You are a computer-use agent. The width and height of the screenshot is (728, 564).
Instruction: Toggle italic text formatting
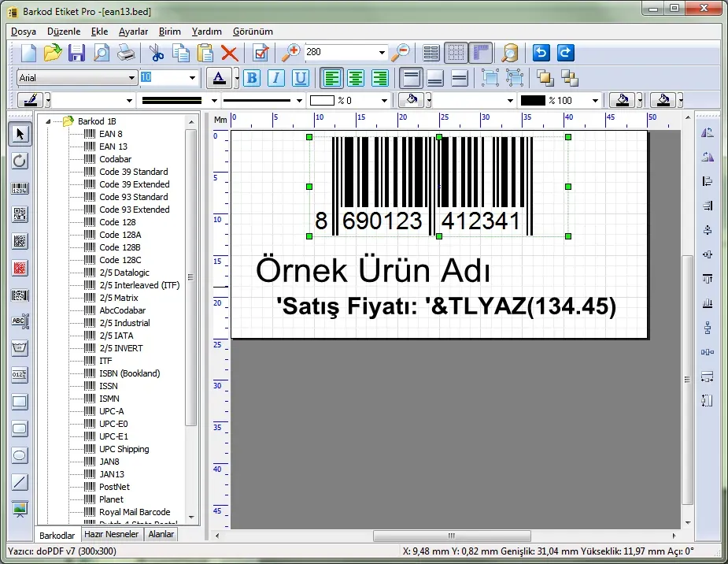275,78
